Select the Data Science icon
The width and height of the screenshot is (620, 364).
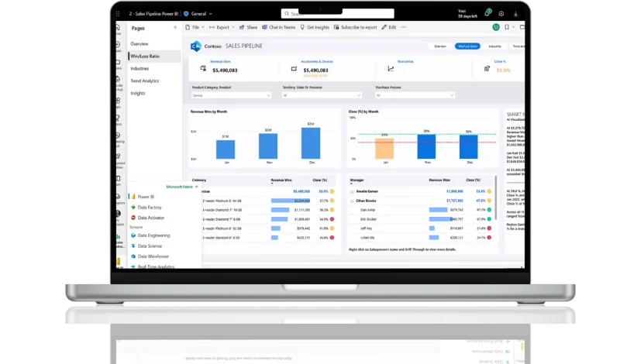tap(133, 246)
